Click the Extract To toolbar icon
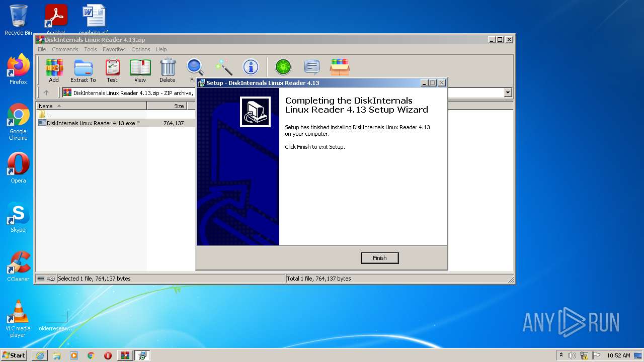 click(x=83, y=70)
